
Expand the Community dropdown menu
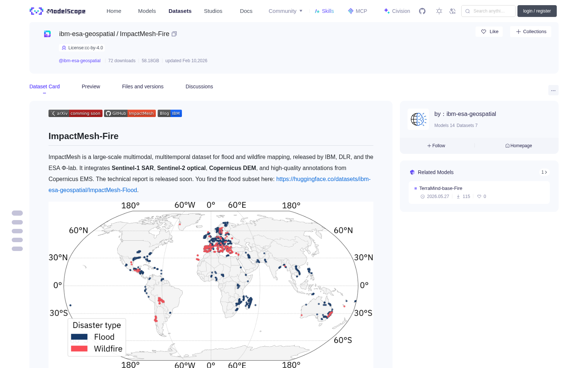click(x=286, y=11)
